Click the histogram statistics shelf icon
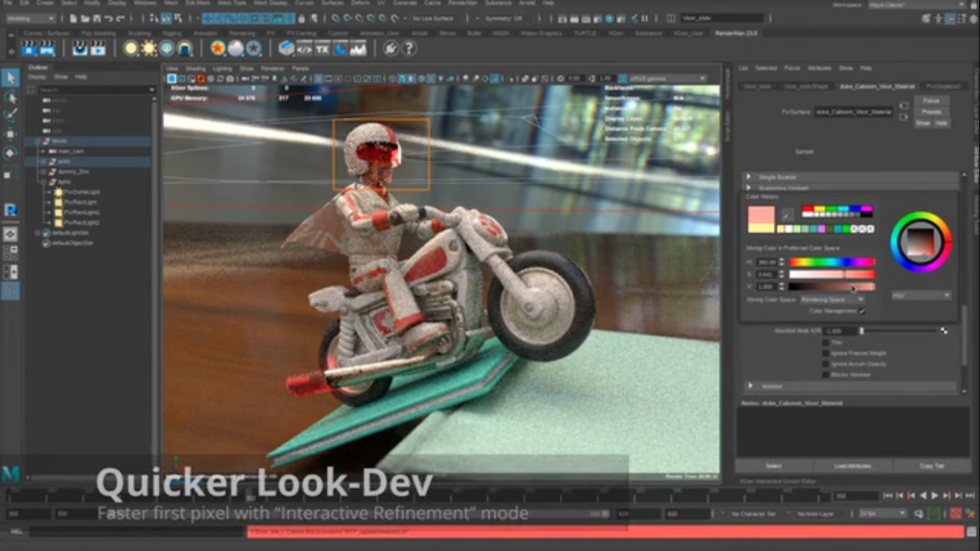The image size is (980, 551). pyautogui.click(x=358, y=48)
